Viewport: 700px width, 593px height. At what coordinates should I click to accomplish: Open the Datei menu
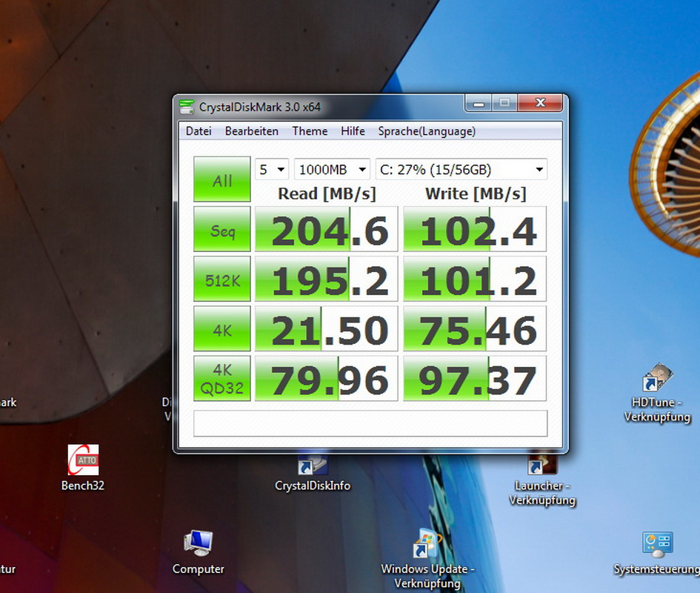199,131
